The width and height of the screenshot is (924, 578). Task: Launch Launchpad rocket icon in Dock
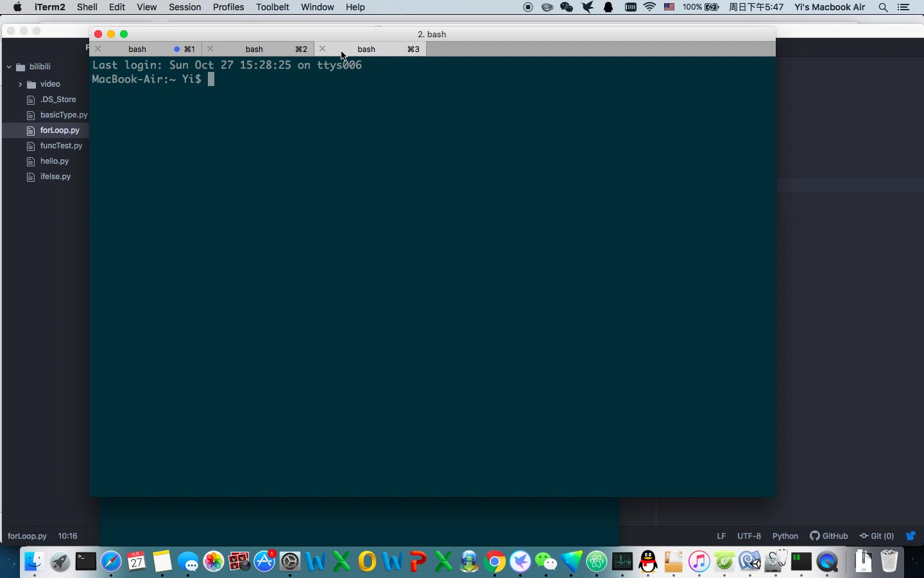60,562
